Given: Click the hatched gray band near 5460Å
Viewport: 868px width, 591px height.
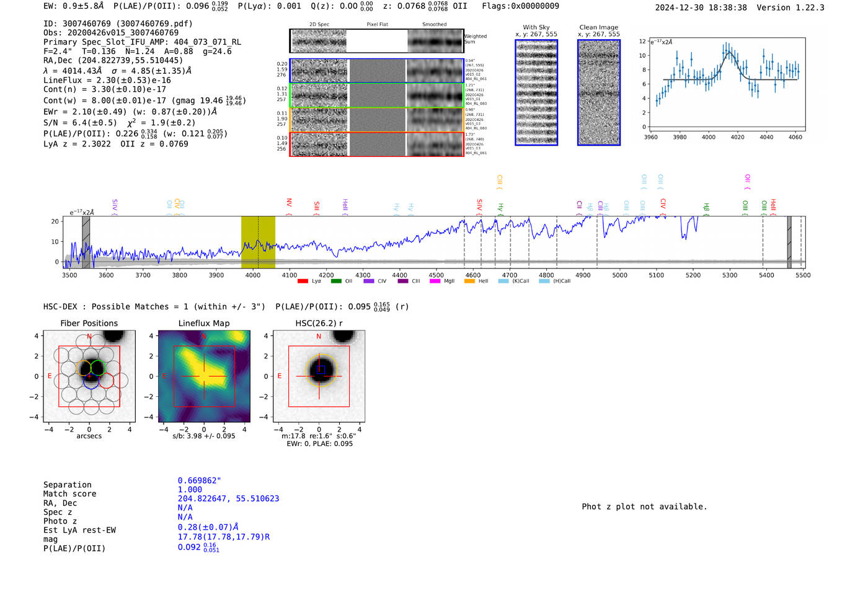Looking at the screenshot, I should tap(789, 242).
